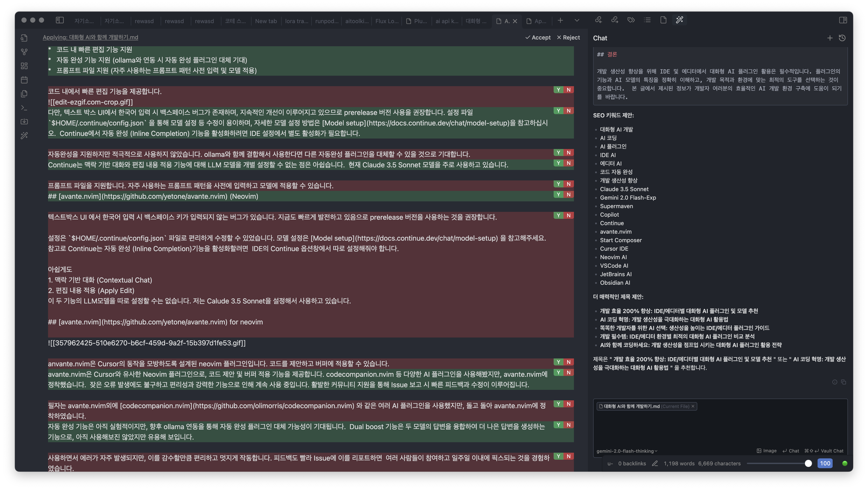This screenshot has height=490, width=868.
Task: Remove the Current File context chip
Action: click(693, 406)
